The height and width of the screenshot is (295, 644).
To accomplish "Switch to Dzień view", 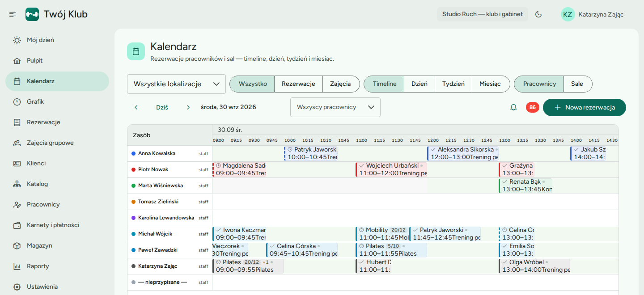I will pos(419,84).
